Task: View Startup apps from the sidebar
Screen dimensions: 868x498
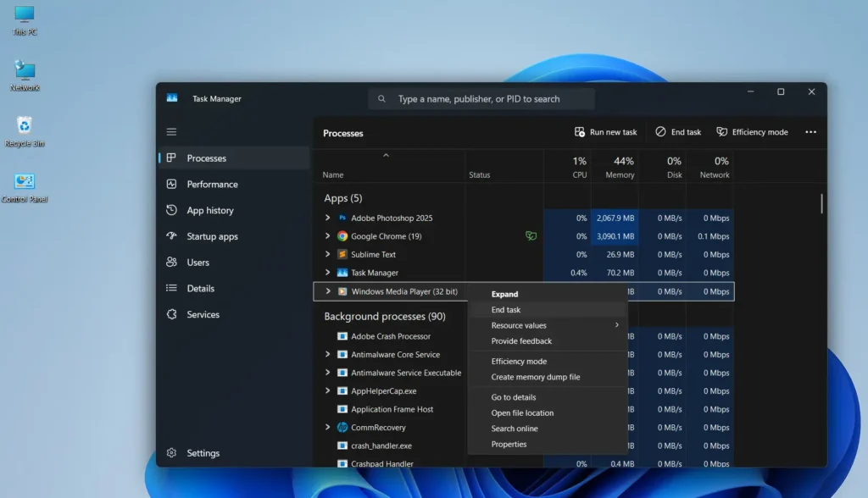Action: [x=210, y=235]
